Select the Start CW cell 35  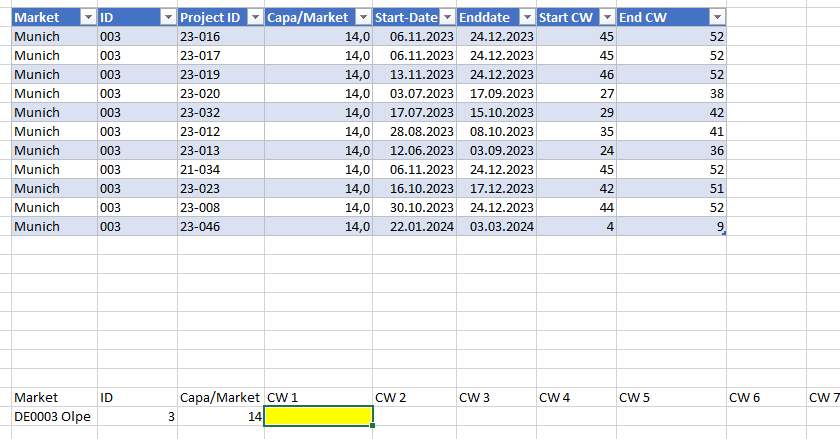coord(576,131)
